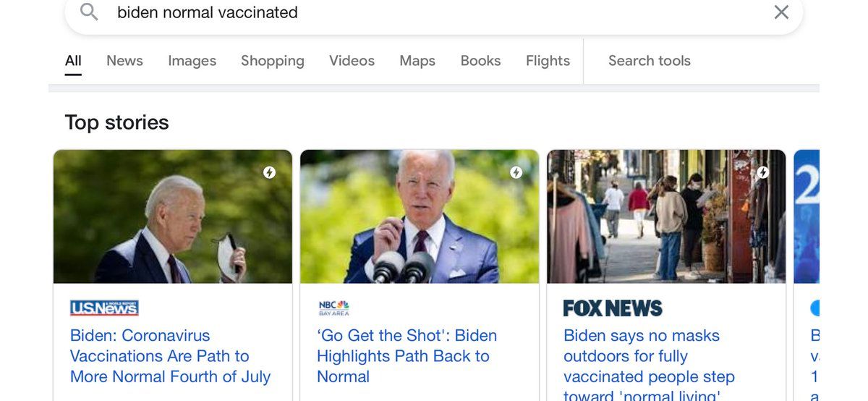This screenshot has width=868, height=401.
Task: Open 'Coronavirus Vaccinations Are Path' headline
Action: click(170, 356)
